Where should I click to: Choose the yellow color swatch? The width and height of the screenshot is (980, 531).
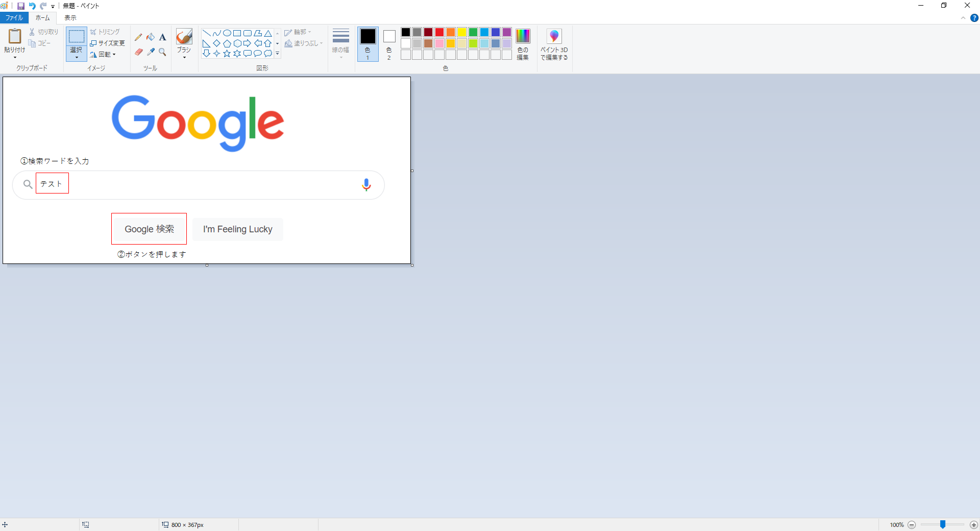click(462, 32)
